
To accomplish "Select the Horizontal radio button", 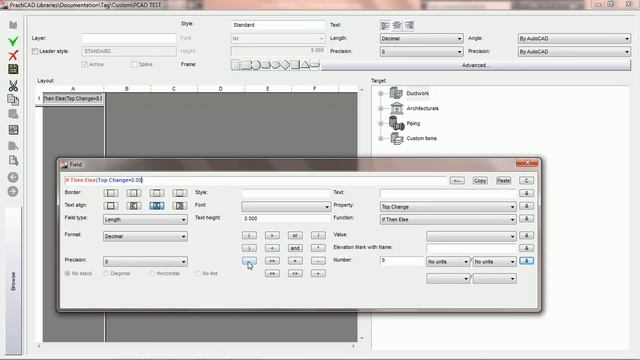I will 152,273.
